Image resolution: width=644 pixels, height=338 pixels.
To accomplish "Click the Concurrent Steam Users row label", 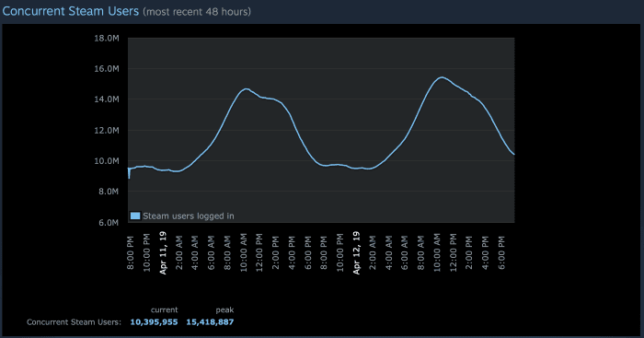I will [x=74, y=322].
